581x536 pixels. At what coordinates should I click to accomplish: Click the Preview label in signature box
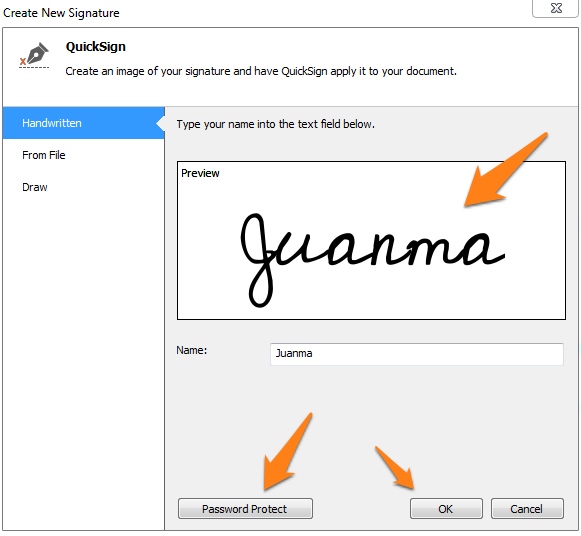(200, 173)
